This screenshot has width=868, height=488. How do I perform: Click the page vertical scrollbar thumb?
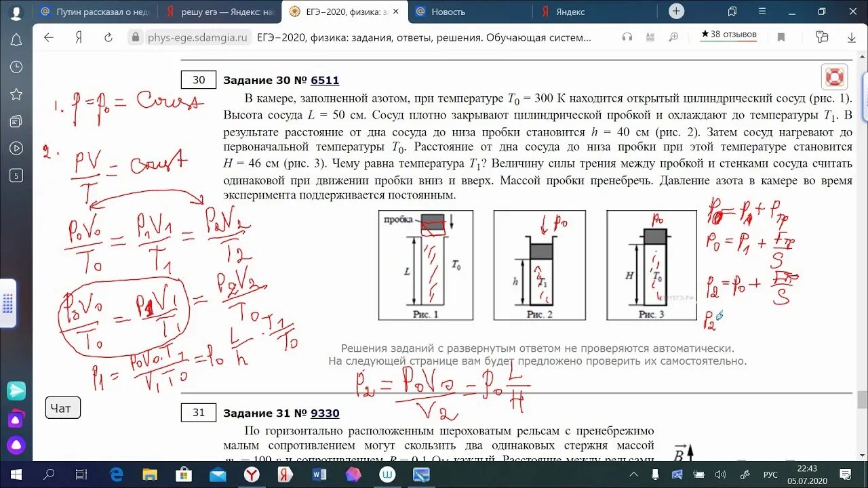pos(862,400)
